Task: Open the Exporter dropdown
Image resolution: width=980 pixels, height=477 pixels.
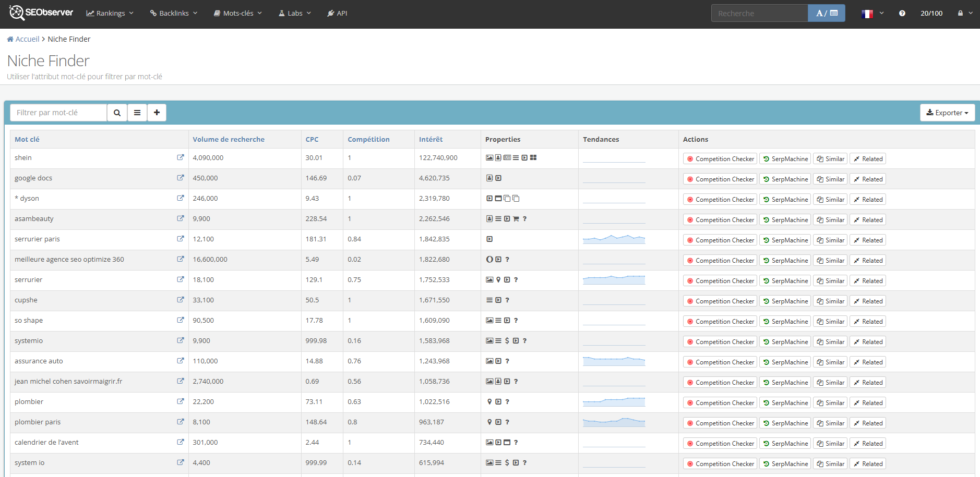Action: (947, 113)
